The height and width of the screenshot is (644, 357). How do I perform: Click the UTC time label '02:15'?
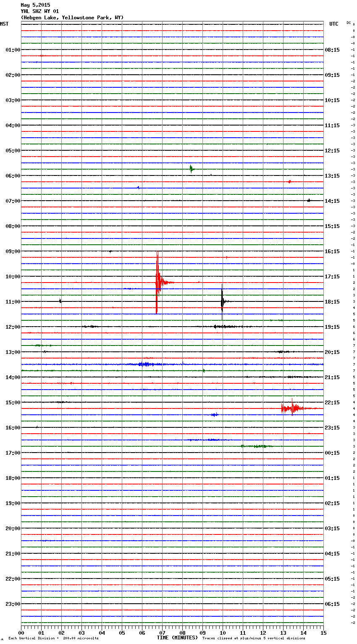(x=332, y=503)
